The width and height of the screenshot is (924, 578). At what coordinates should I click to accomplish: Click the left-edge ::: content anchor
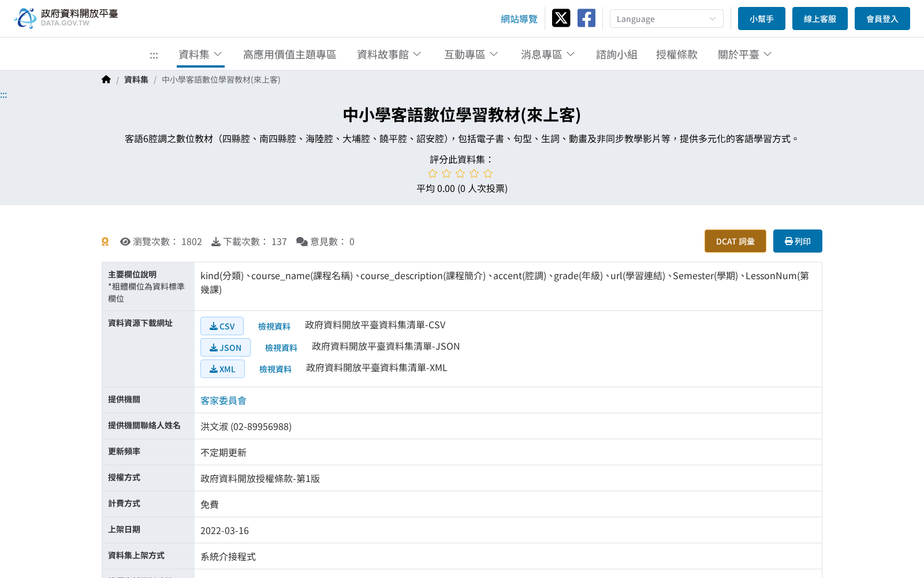coord(3,95)
